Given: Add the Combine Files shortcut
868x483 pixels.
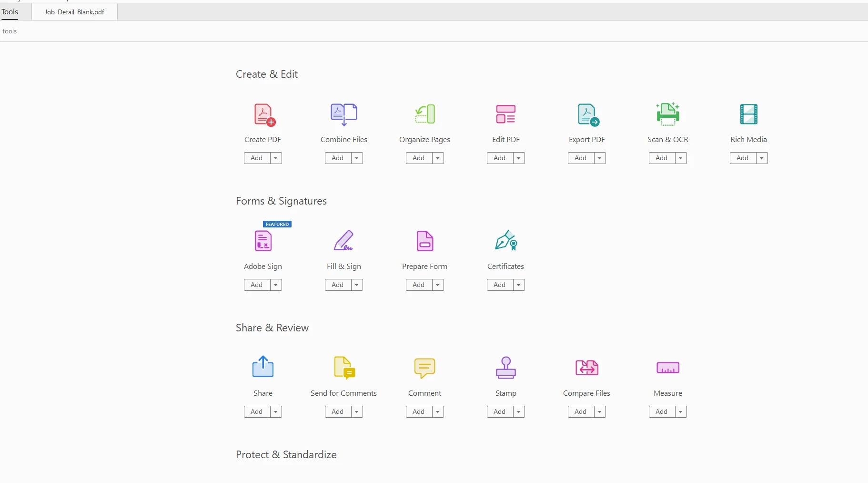Looking at the screenshot, I should (338, 158).
